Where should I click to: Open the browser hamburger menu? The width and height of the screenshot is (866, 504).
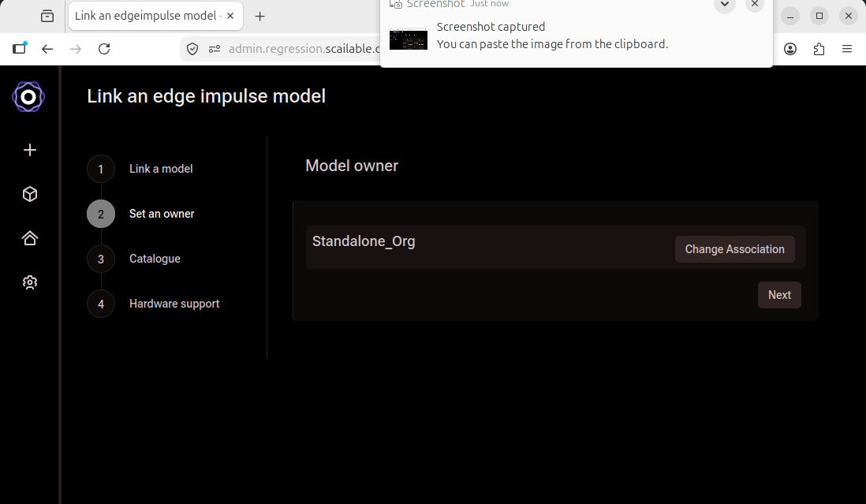[846, 49]
